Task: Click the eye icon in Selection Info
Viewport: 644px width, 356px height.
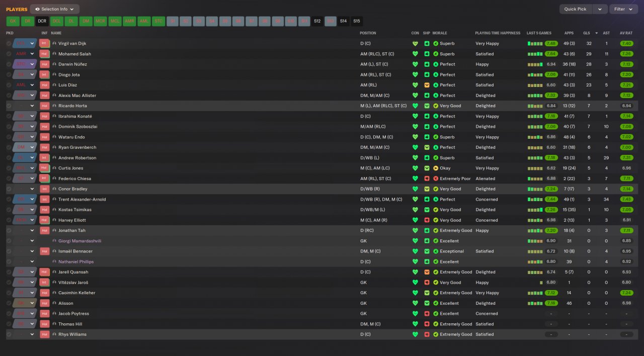Action: pos(37,9)
